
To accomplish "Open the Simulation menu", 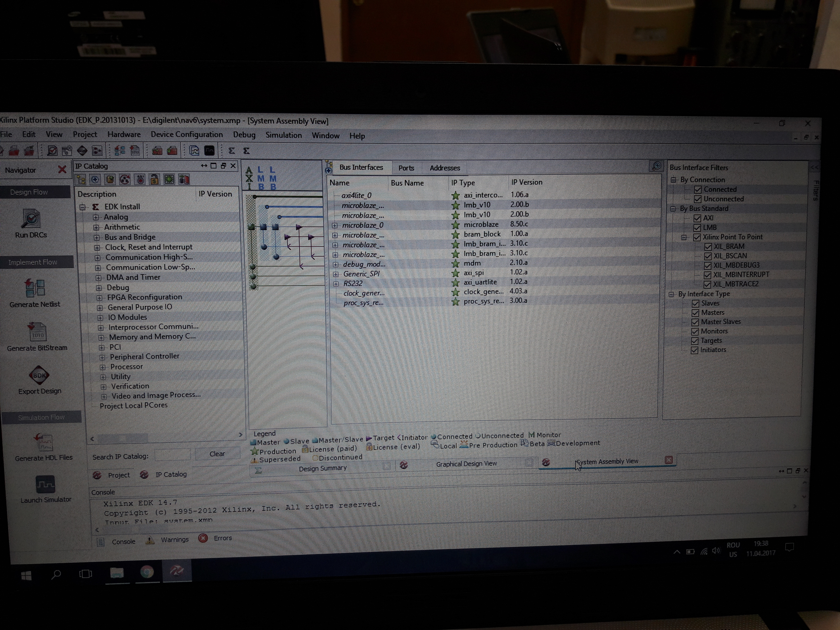I will tap(283, 135).
